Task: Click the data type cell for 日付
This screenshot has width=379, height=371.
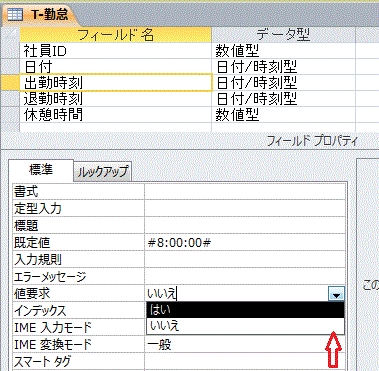Action: pos(283,67)
